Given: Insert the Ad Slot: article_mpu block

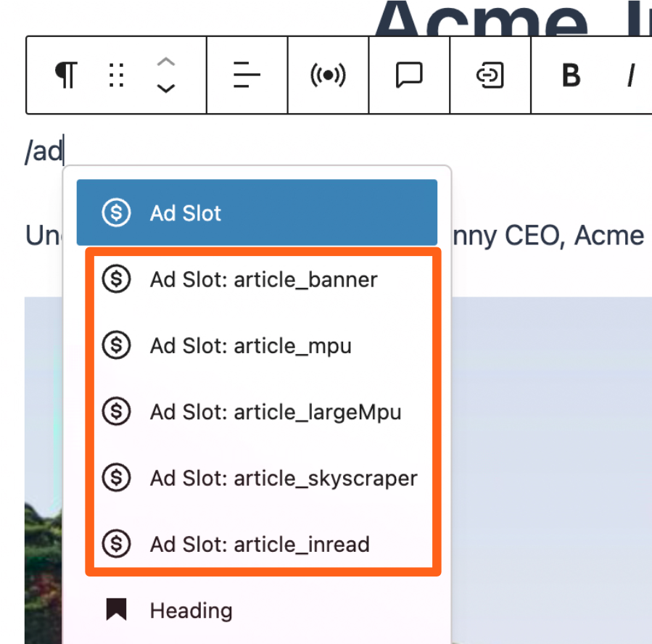Looking at the screenshot, I should [250, 346].
